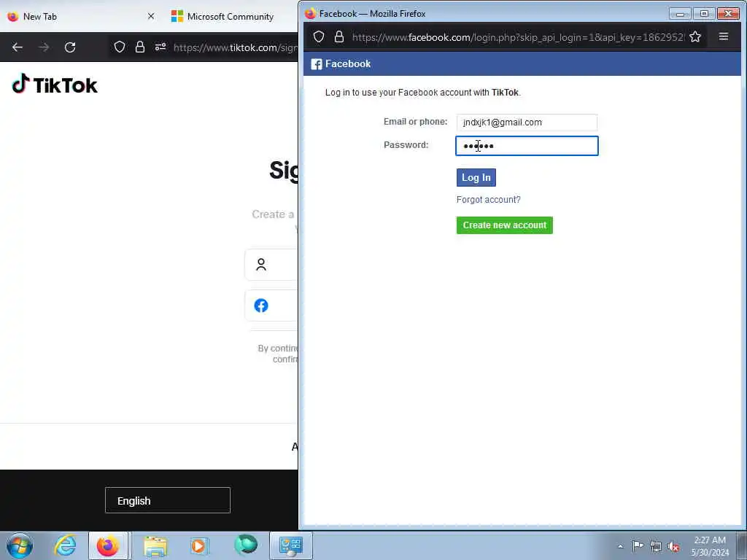Image resolution: width=747 pixels, height=560 pixels.
Task: Close the New Tab tab
Action: 151,16
